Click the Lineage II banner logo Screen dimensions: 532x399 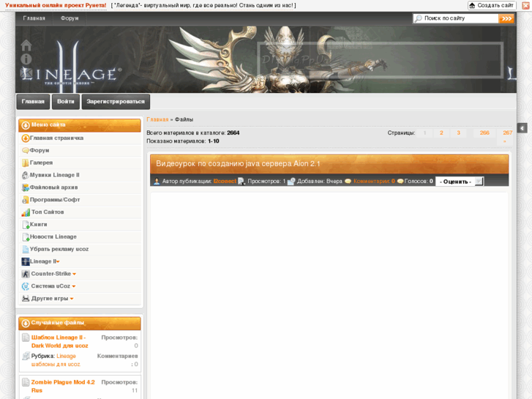pos(70,67)
